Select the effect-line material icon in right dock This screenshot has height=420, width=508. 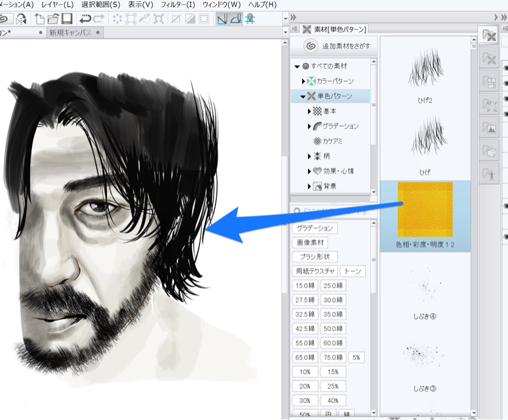(489, 105)
